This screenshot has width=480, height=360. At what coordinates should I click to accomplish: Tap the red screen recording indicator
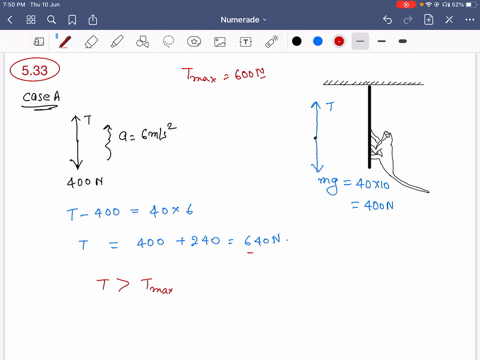click(x=406, y=5)
